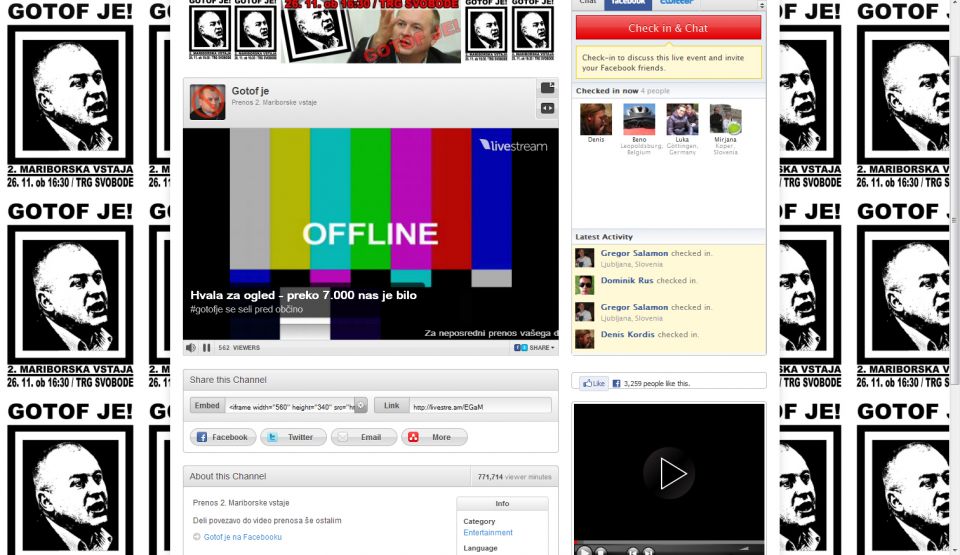Screen dimensions: 960x555
Task: Click the 'Info' header in the channel details
Action: click(502, 504)
